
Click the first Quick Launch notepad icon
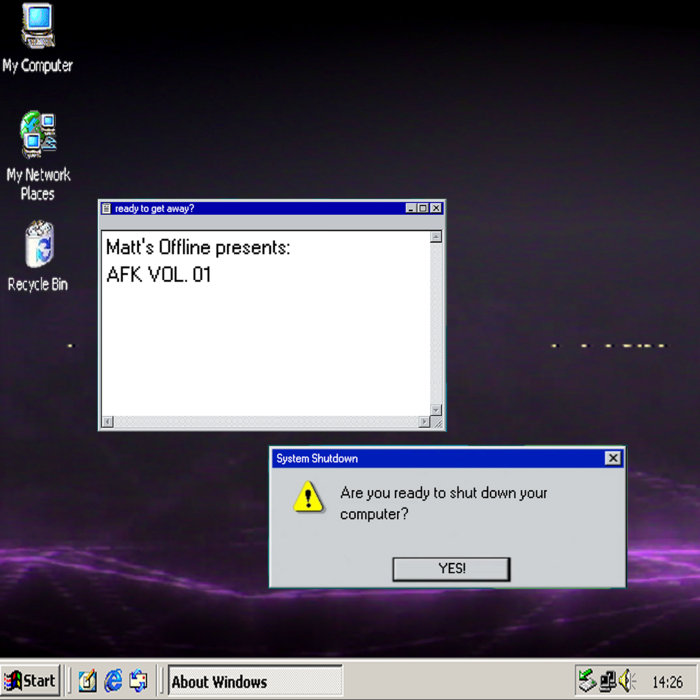pos(88,681)
